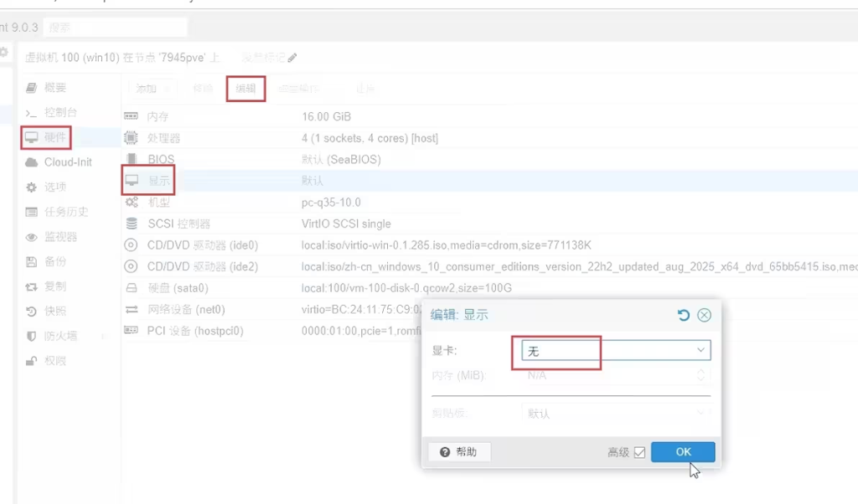
Task: Select the PCI 设备 (hostpci0) row
Action: click(x=195, y=331)
